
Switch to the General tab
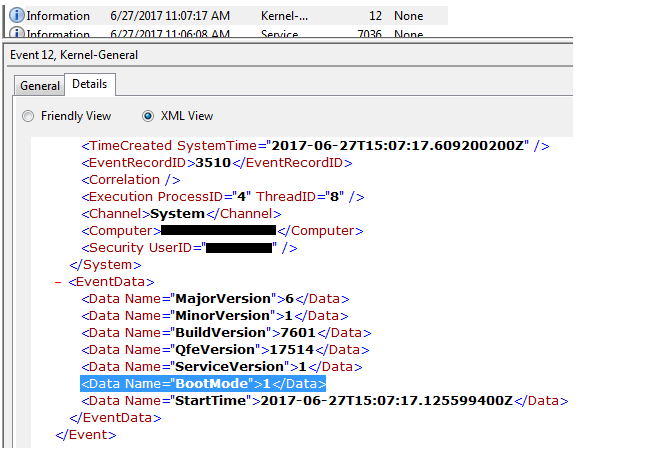coord(40,86)
